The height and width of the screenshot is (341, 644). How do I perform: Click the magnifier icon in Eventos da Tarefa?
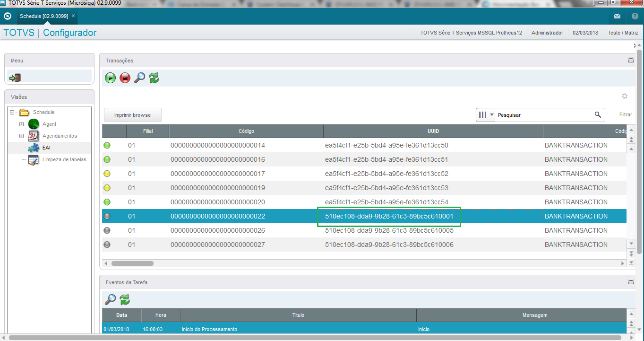[110, 299]
